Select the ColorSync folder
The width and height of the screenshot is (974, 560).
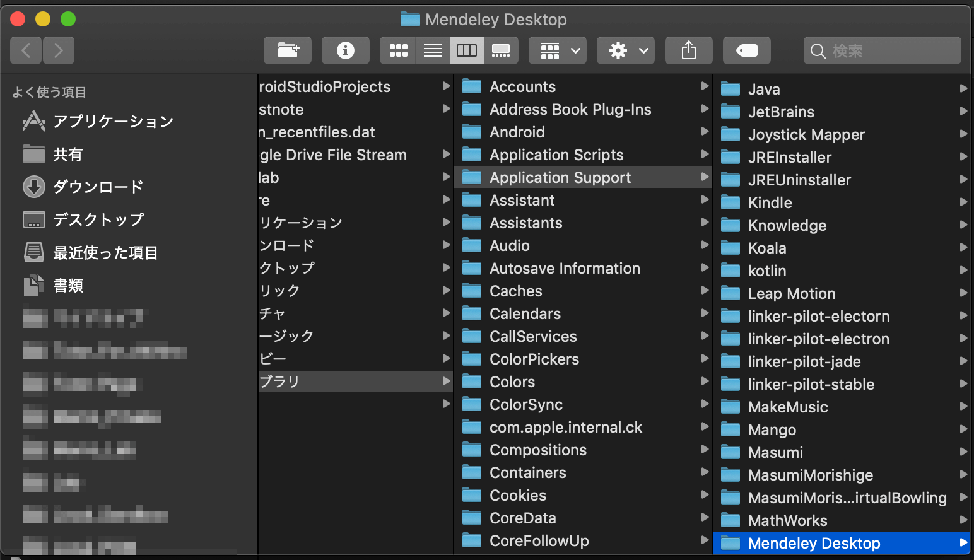582,404
